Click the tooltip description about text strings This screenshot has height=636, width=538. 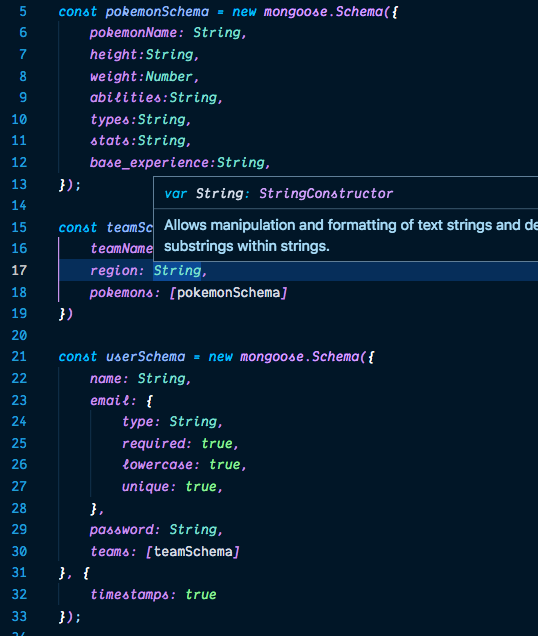[351, 235]
